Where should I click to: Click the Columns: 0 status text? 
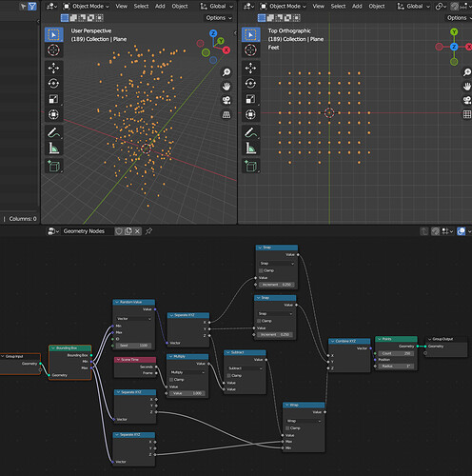pos(23,219)
